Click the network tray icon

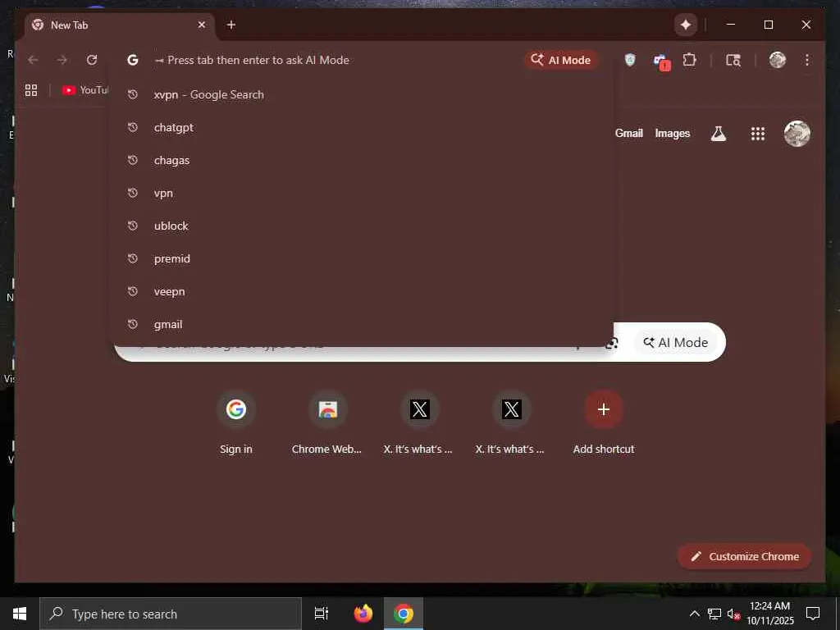pos(714,614)
